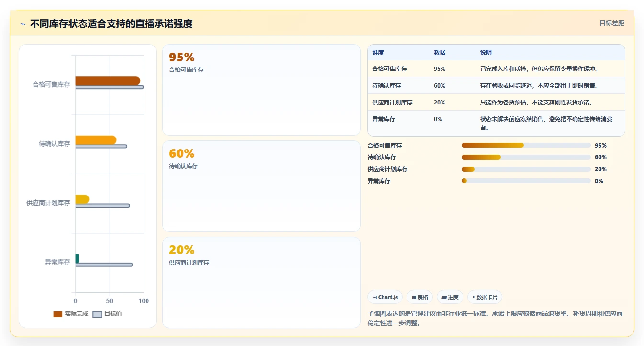Click the 合格可售库存 progress bar
Screen dimensions: 644x346
pyautogui.click(x=526, y=145)
